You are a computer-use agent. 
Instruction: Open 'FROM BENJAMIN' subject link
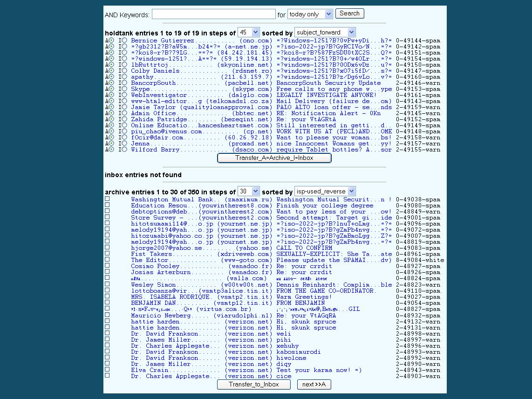point(300,303)
